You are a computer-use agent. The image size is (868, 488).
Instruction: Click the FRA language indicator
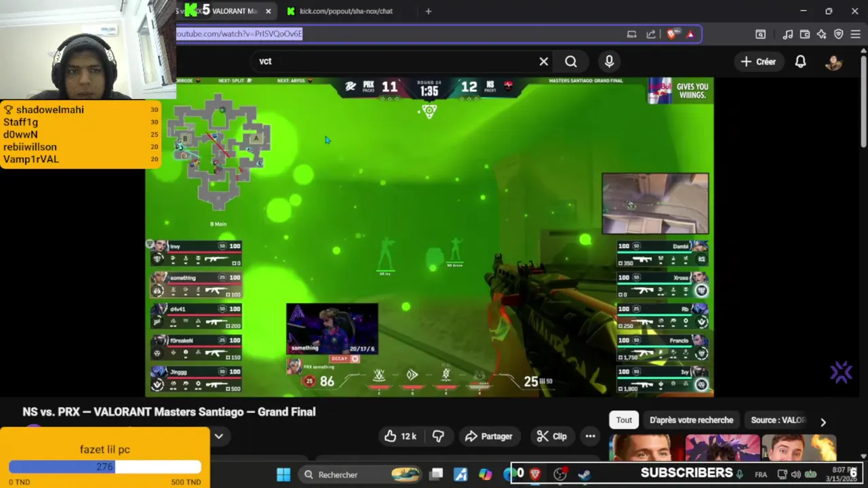point(761,474)
